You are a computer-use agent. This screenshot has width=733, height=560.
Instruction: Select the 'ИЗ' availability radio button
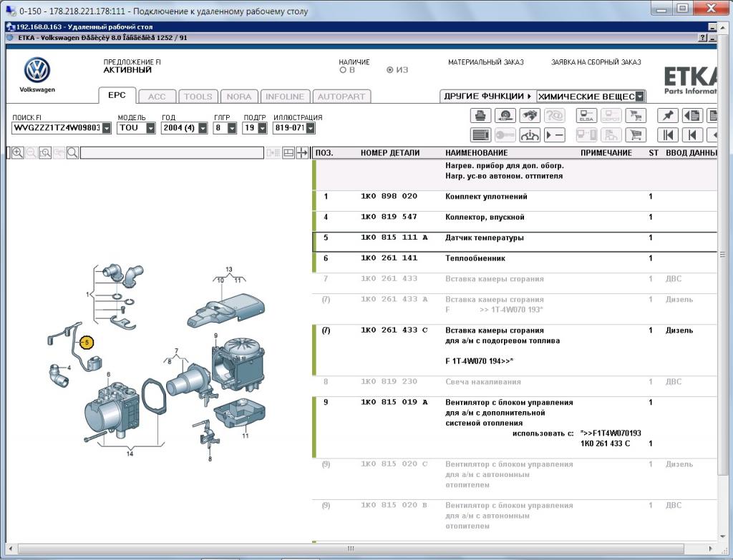(390, 70)
